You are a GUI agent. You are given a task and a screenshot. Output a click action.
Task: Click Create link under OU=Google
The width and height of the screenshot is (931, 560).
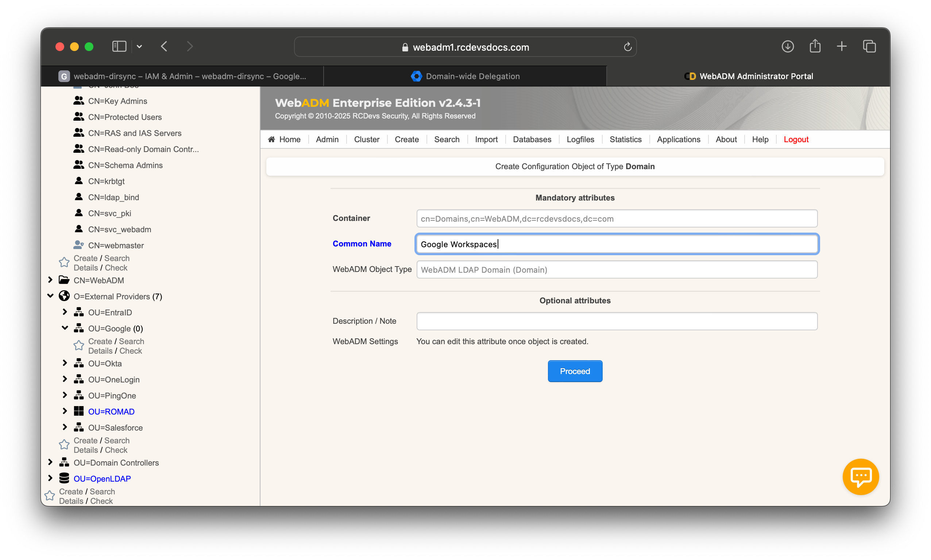pos(100,341)
